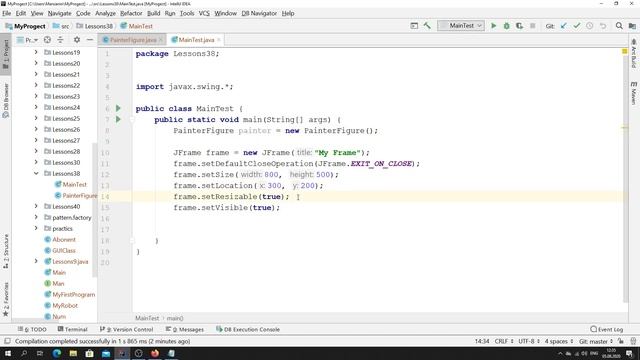640x360 pixels.
Task: Expand the Lessons40 folder
Action: tap(36, 207)
